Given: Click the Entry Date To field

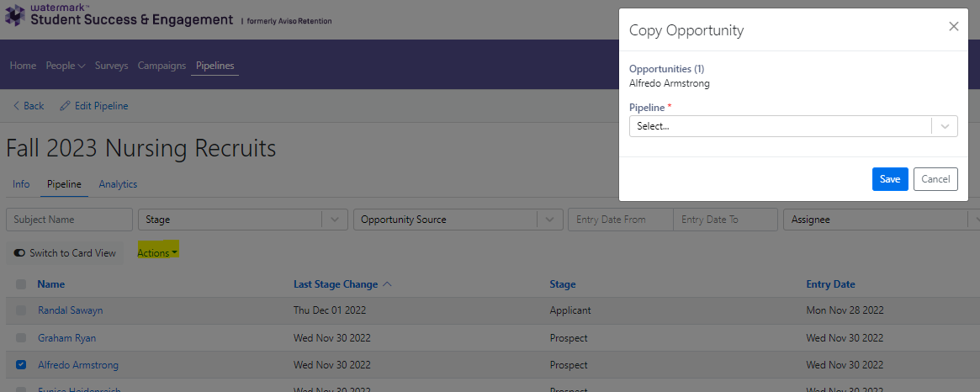Looking at the screenshot, I should [x=725, y=220].
